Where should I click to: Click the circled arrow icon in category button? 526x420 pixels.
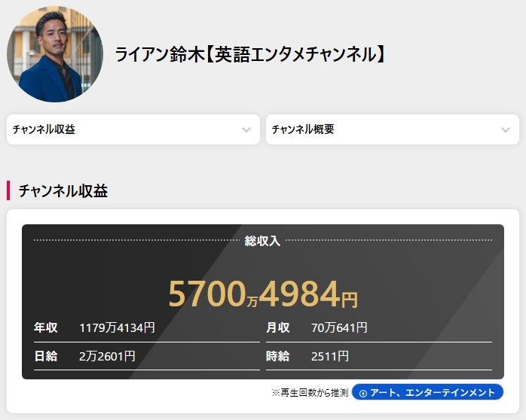(x=363, y=393)
